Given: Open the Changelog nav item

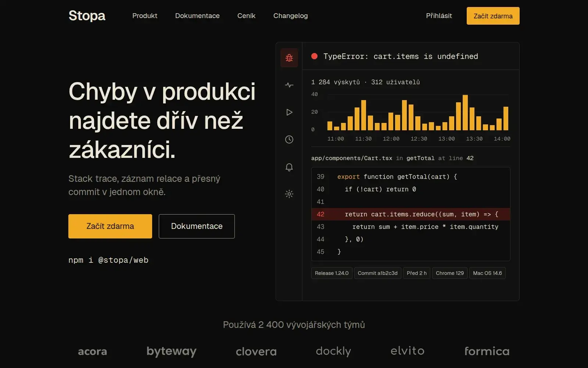Looking at the screenshot, I should 290,16.
